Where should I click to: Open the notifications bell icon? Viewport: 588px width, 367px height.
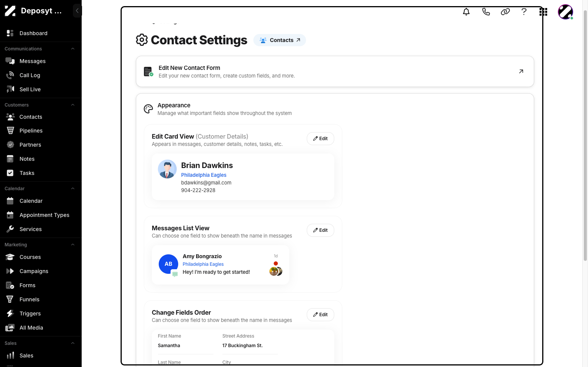(466, 12)
